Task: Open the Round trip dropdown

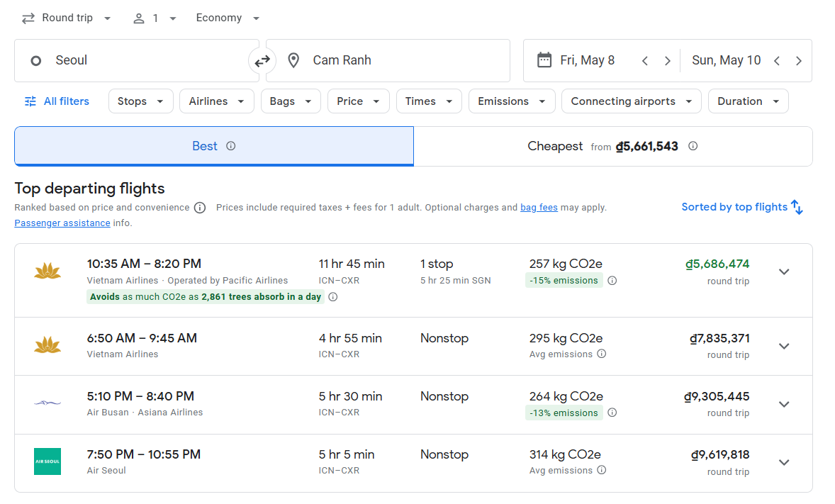Action: click(x=67, y=18)
